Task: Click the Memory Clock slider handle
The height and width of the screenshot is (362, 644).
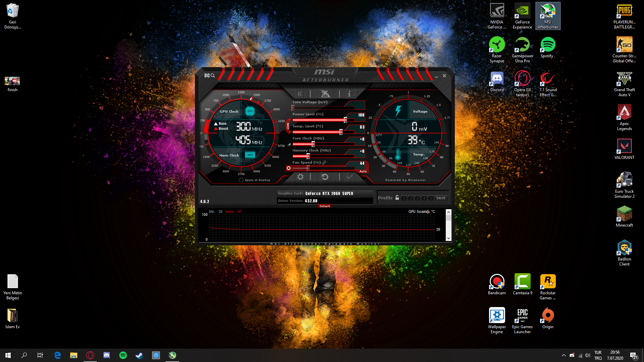Action: (308, 156)
